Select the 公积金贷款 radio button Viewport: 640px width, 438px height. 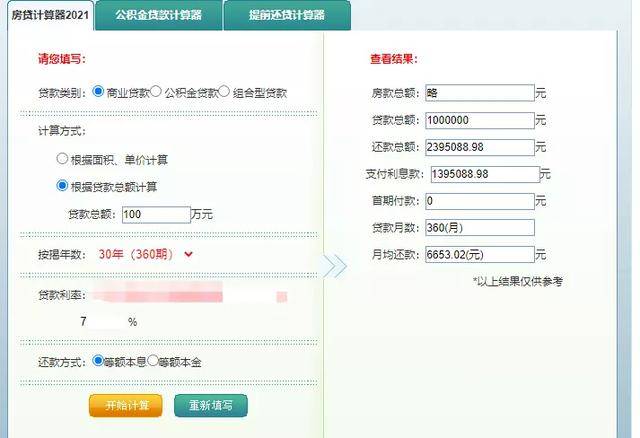click(x=156, y=91)
